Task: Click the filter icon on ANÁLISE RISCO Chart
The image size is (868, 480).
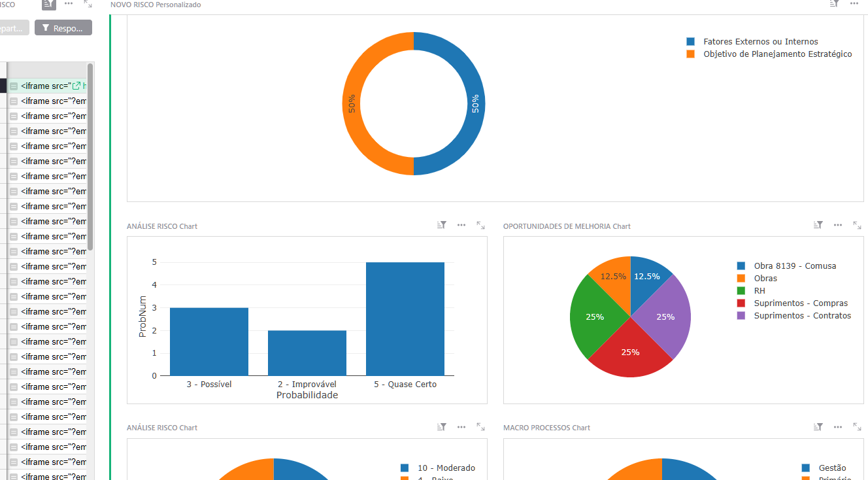Action: click(x=441, y=224)
